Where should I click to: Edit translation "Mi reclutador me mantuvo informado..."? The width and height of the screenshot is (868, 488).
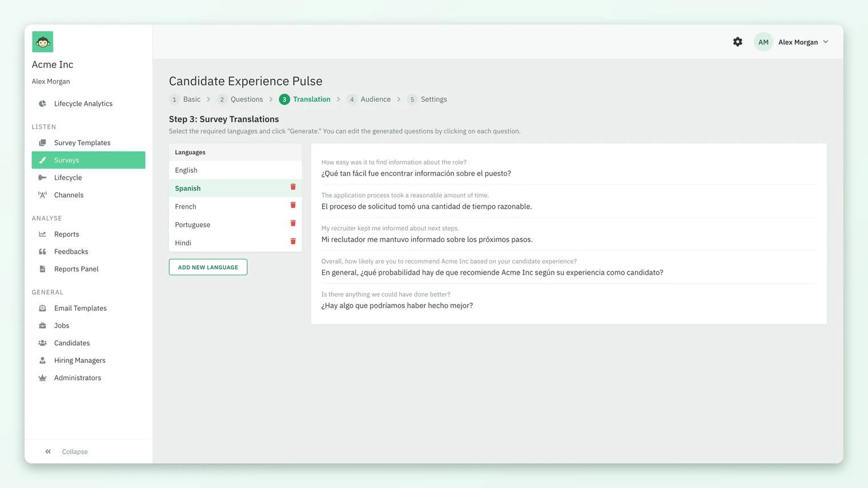pyautogui.click(x=427, y=240)
